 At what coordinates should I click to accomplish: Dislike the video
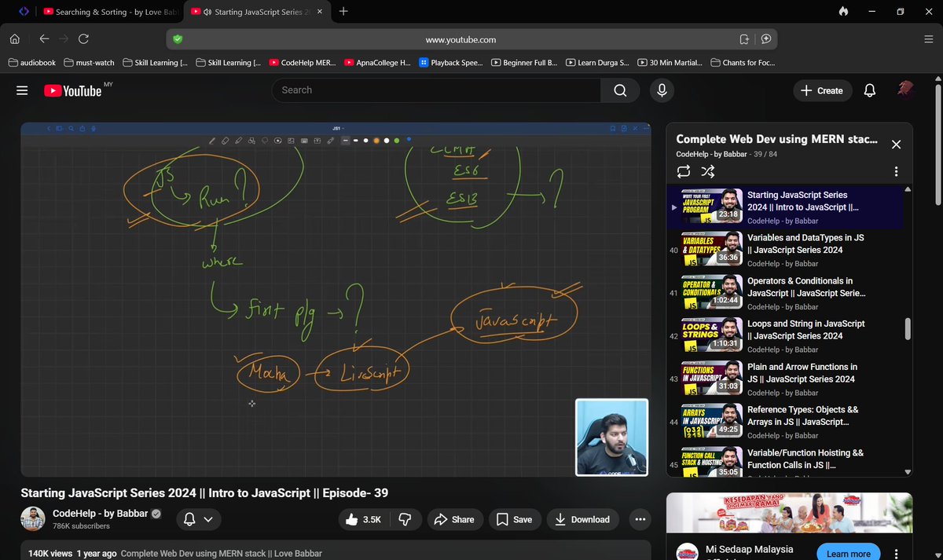tap(405, 519)
